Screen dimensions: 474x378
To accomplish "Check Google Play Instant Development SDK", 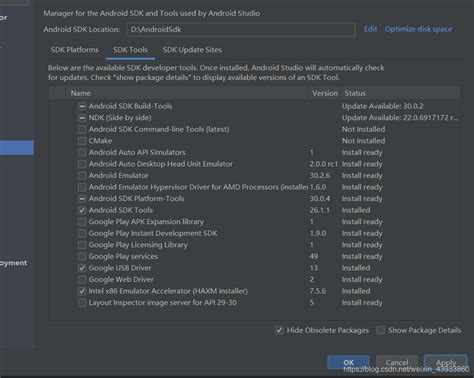I will pyautogui.click(x=82, y=233).
